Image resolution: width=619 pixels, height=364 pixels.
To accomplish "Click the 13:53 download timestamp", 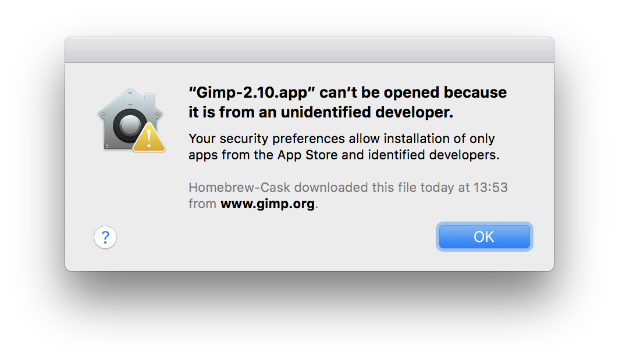I will (x=490, y=187).
